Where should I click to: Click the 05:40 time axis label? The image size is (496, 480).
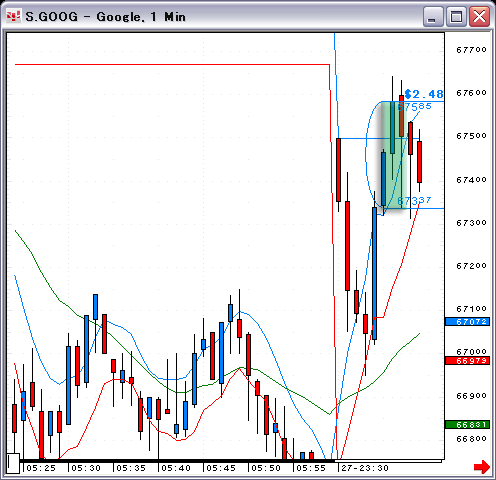[x=176, y=468]
